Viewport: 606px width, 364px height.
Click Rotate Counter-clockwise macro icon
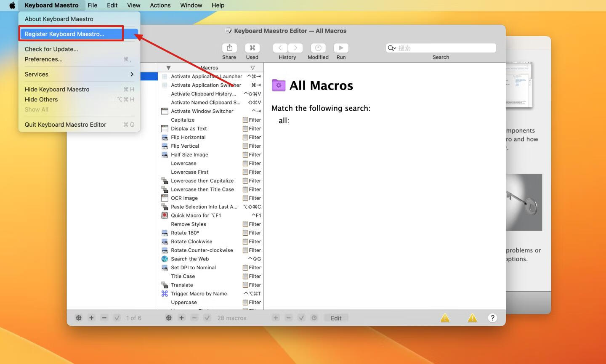point(165,250)
